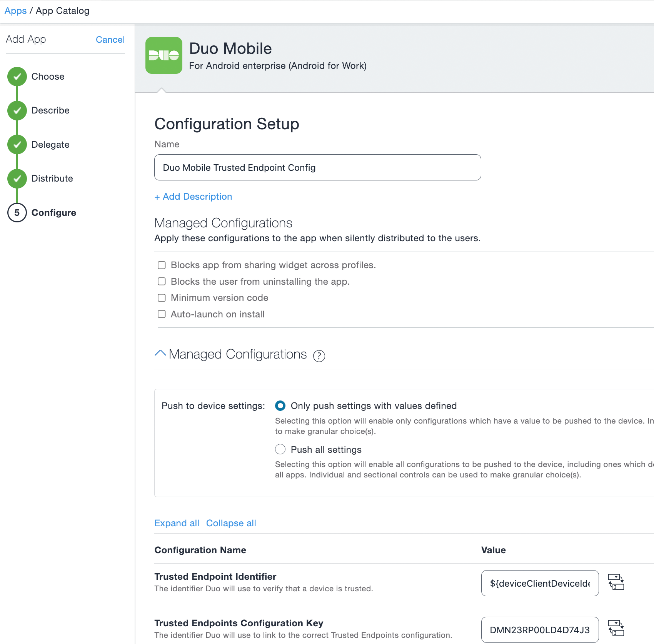Viewport: 654px width, 644px height.
Task: Click the Delegate step checkmark icon
Action: (17, 144)
